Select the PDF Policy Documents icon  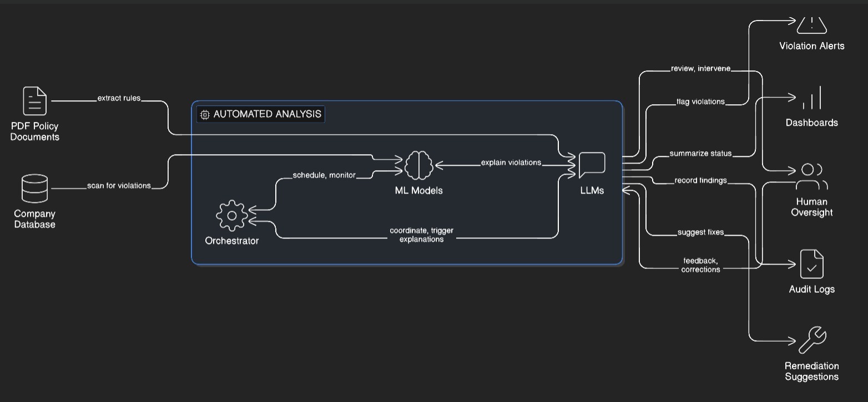34,100
